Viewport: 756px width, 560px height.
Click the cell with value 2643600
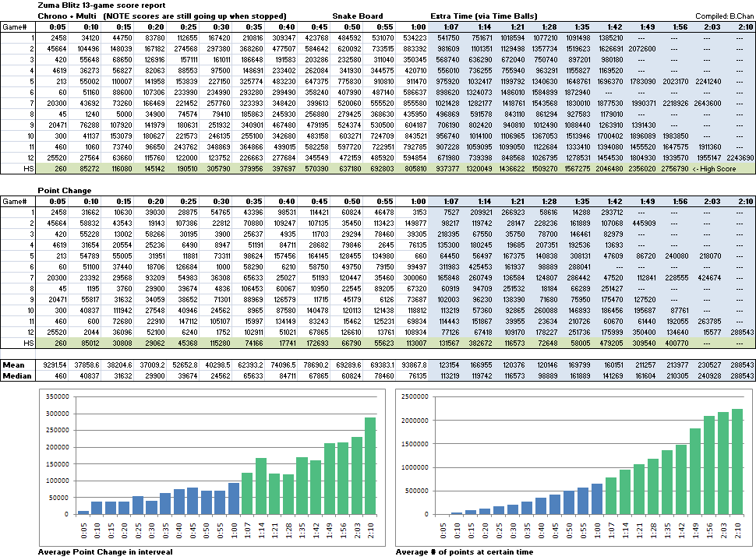click(708, 103)
